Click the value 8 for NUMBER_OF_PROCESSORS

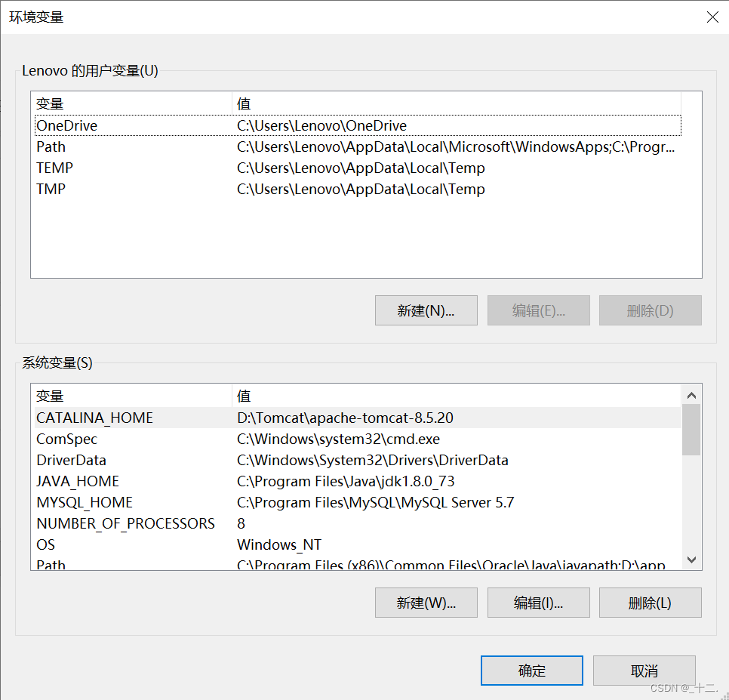pyautogui.click(x=241, y=523)
